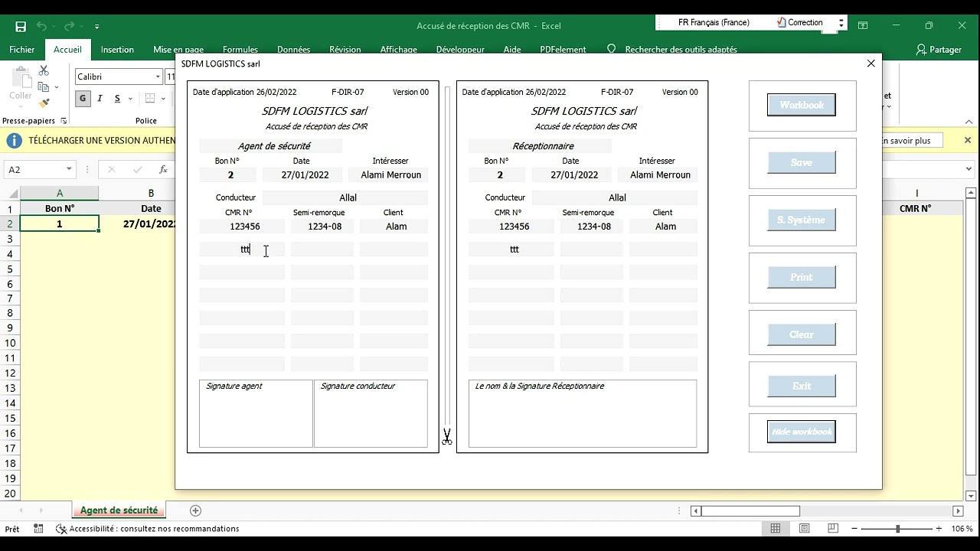Open the PDFelement ribbon tab
The image size is (980, 551).
pos(563,50)
